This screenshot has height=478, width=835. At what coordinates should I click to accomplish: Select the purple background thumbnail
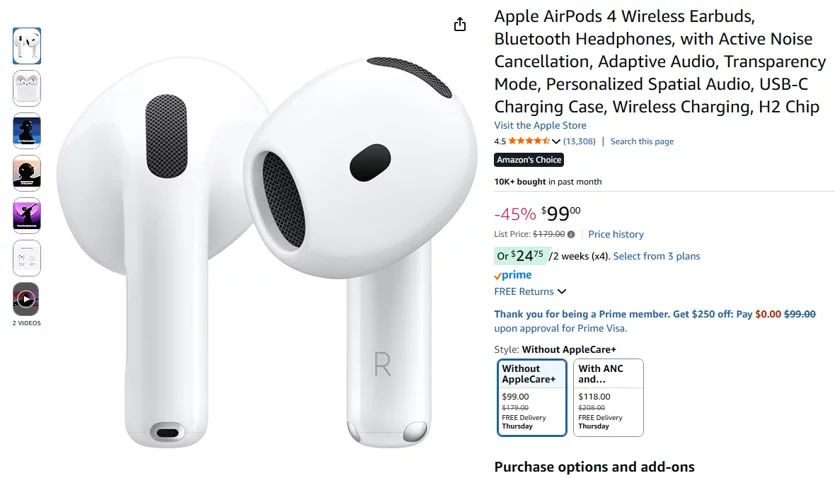[27, 216]
